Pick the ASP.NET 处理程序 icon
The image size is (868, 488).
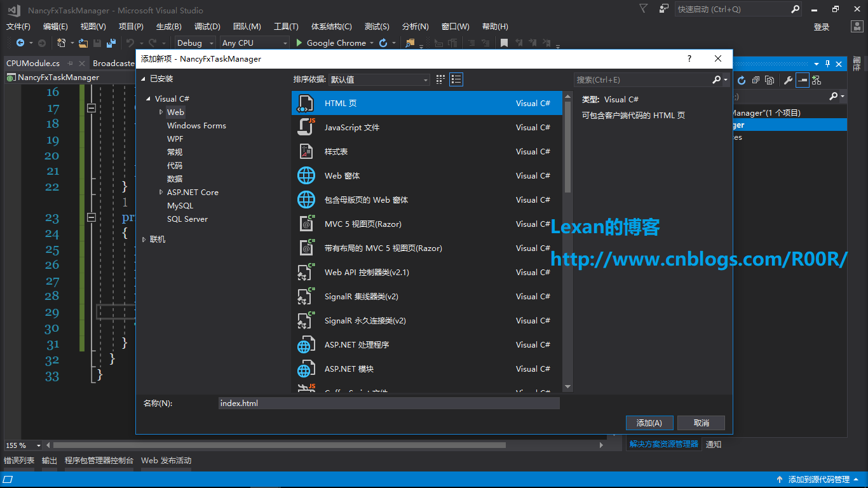point(306,344)
